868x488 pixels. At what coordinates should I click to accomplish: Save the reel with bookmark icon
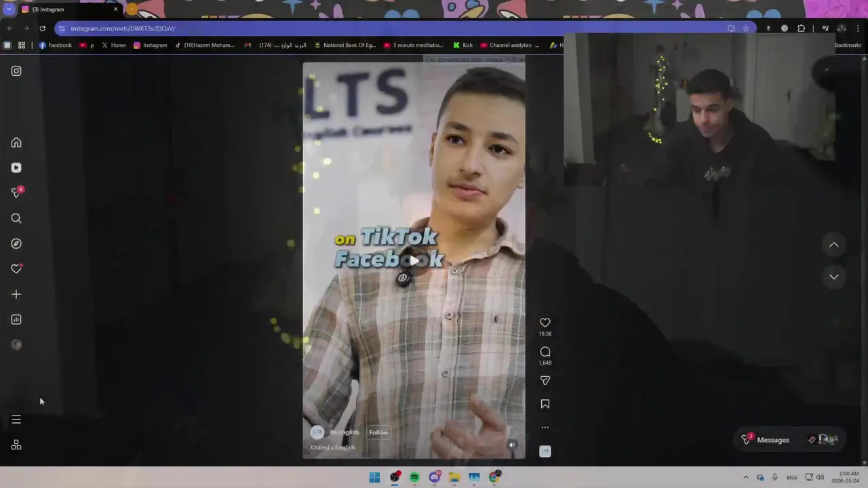(x=545, y=404)
